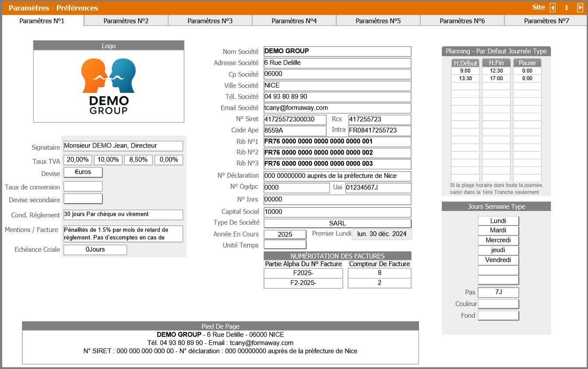
Task: Click the empty Unité Temps button
Action: point(285,245)
